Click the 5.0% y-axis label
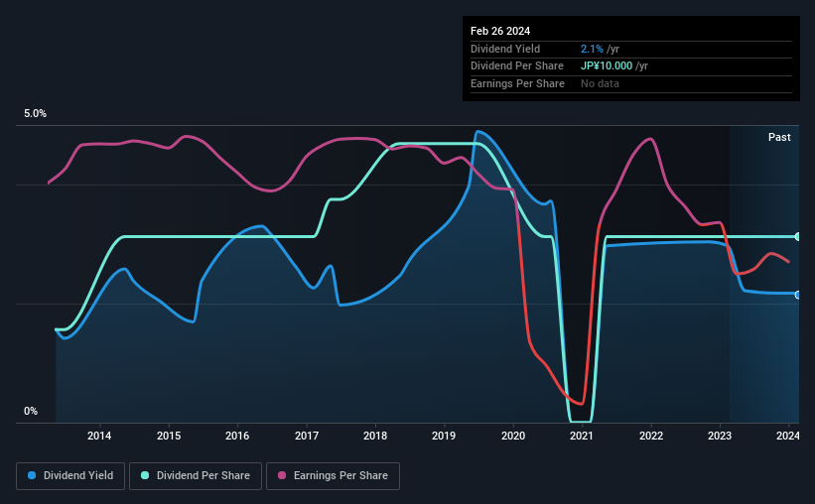 tap(35, 114)
